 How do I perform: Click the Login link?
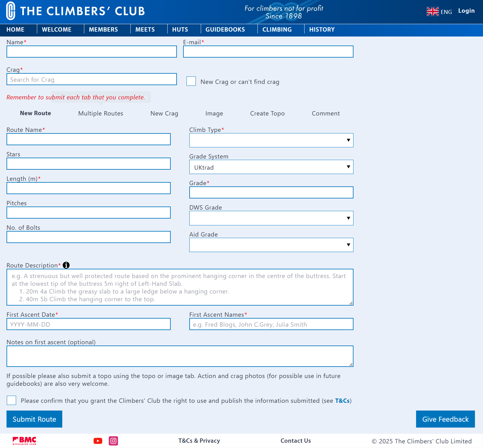tap(466, 11)
